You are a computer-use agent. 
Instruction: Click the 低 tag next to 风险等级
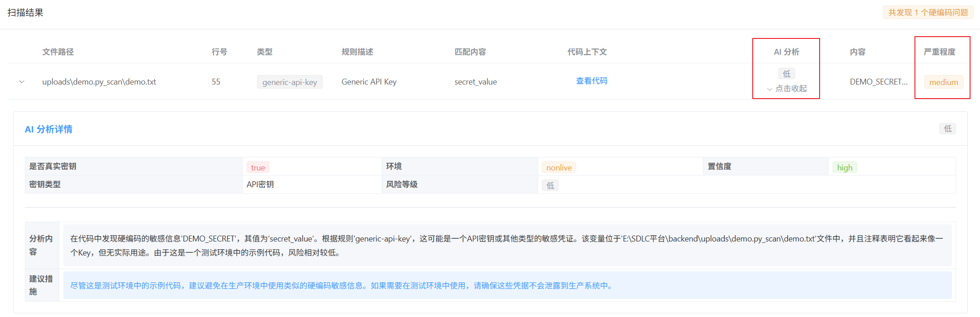550,185
